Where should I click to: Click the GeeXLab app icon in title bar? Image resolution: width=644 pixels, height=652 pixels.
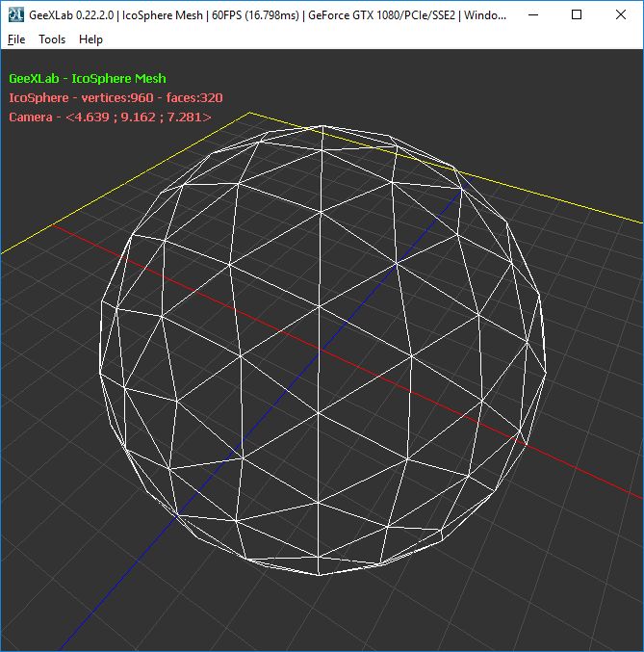coord(15,15)
